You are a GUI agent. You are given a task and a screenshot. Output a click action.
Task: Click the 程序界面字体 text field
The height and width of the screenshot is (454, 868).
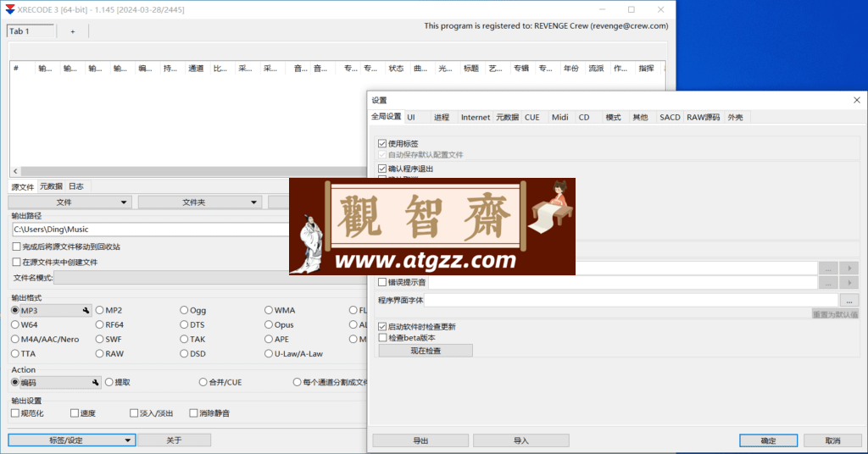(631, 301)
